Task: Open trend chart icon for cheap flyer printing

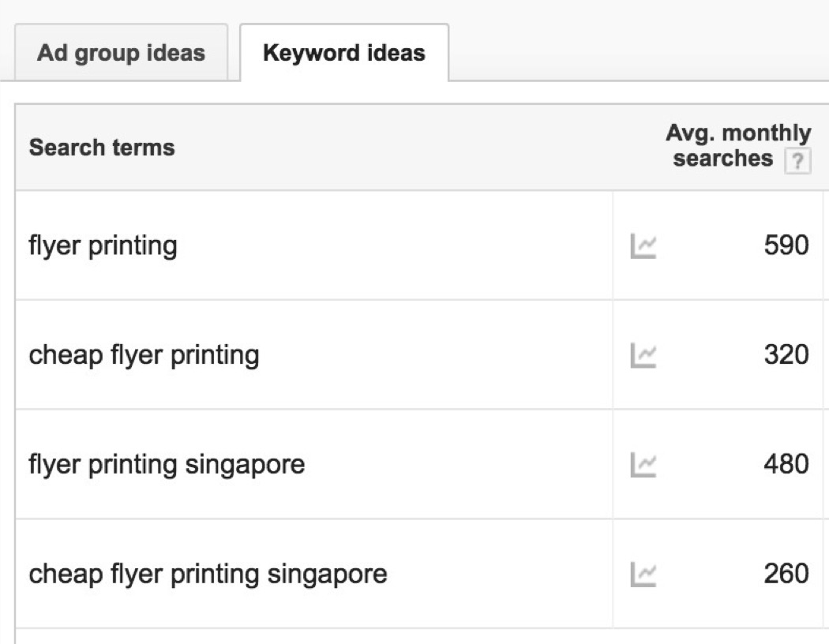Action: click(643, 356)
